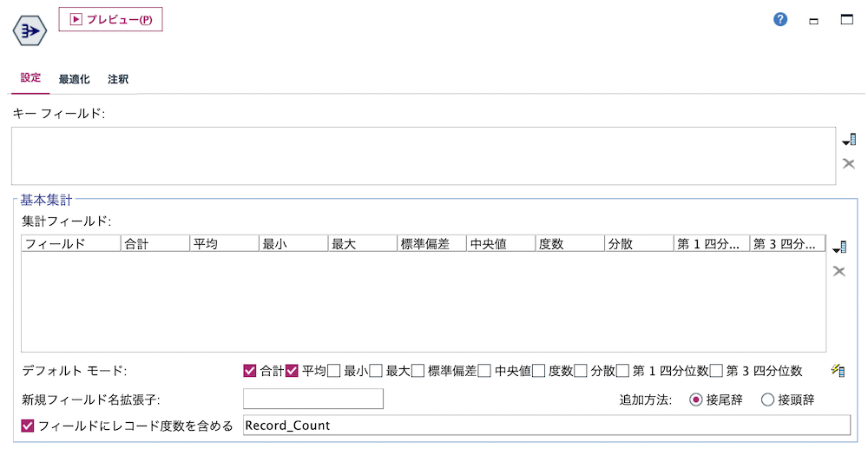Screen dimensions: 868x449
Task: Click the 最大 column header
Action: 363,243
